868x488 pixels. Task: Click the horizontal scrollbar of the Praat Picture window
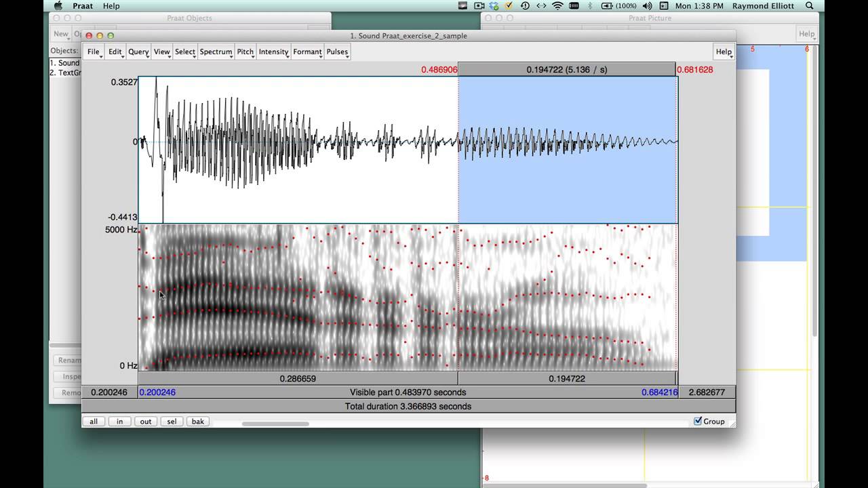[x=563, y=485]
